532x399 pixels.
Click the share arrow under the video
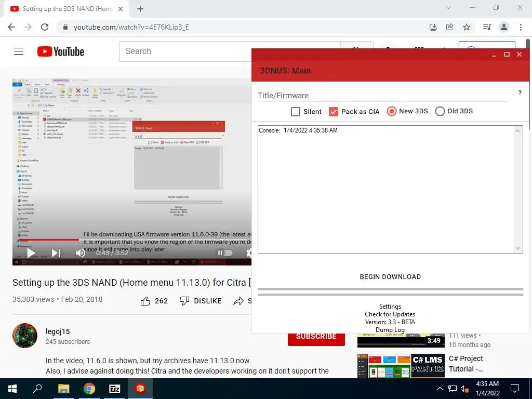click(x=239, y=301)
